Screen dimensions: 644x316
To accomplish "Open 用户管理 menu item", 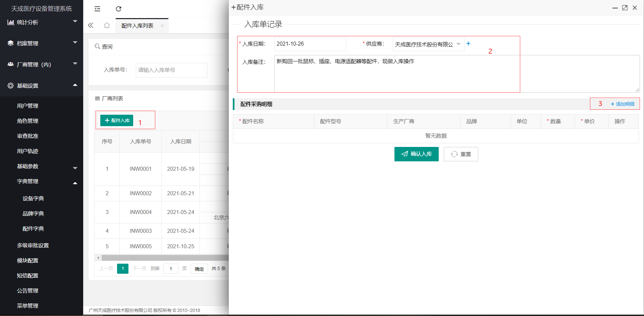I will pyautogui.click(x=28, y=106).
